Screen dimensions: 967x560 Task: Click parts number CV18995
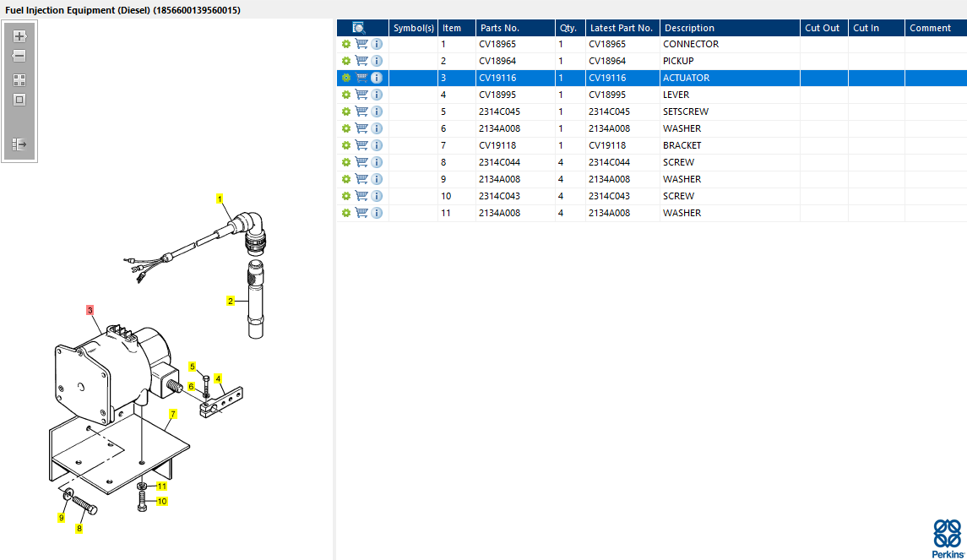click(497, 95)
